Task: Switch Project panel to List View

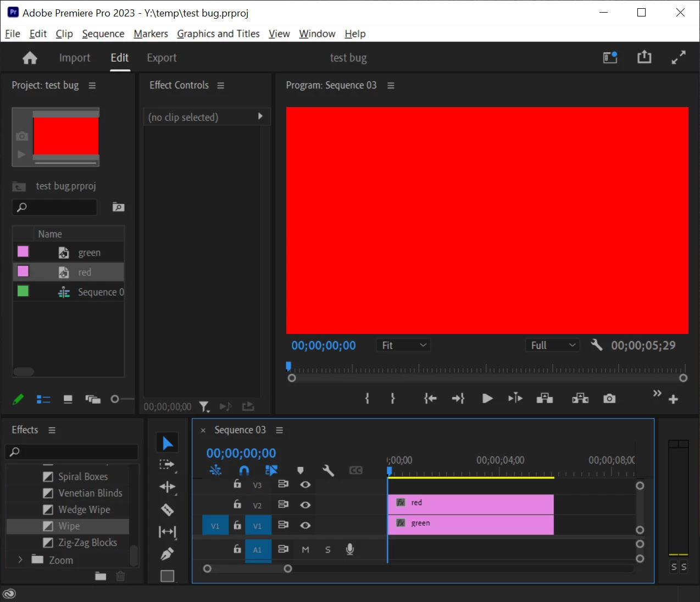Action: click(x=43, y=399)
